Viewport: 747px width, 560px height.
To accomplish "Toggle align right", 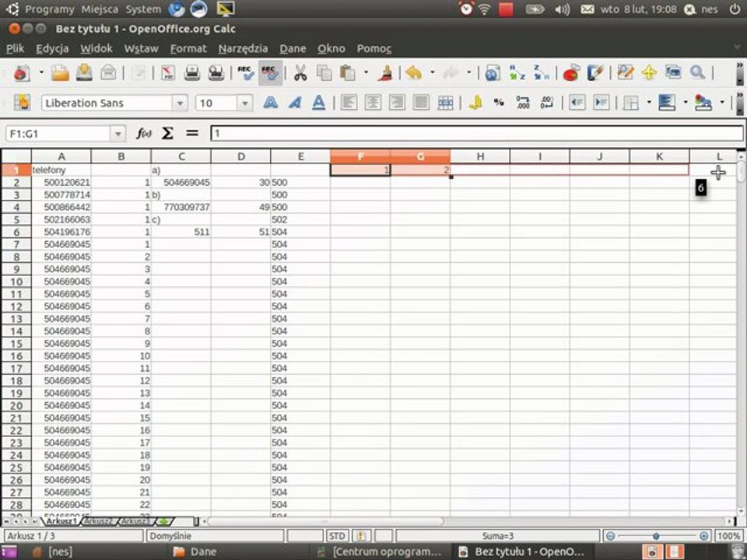I will [x=397, y=103].
